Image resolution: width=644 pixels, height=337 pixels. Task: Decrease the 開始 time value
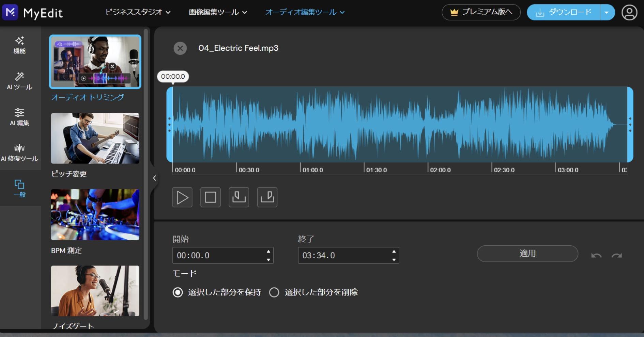coord(269,260)
